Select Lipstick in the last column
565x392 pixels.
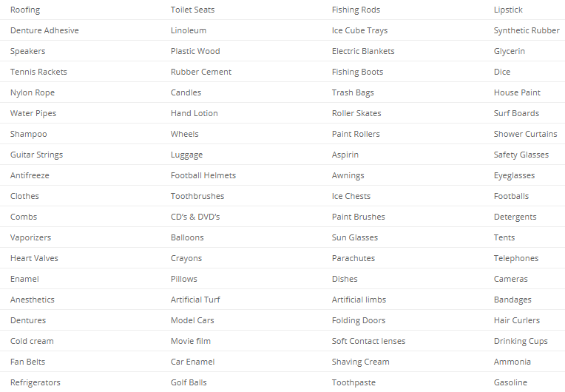[508, 10]
